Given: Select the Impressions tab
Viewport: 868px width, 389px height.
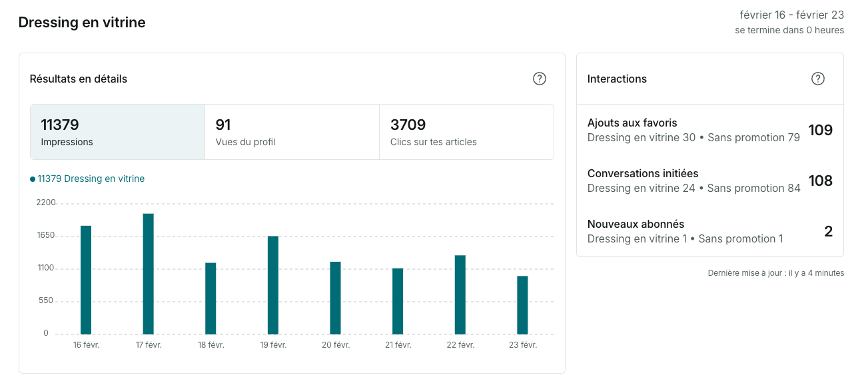Looking at the screenshot, I should point(117,132).
